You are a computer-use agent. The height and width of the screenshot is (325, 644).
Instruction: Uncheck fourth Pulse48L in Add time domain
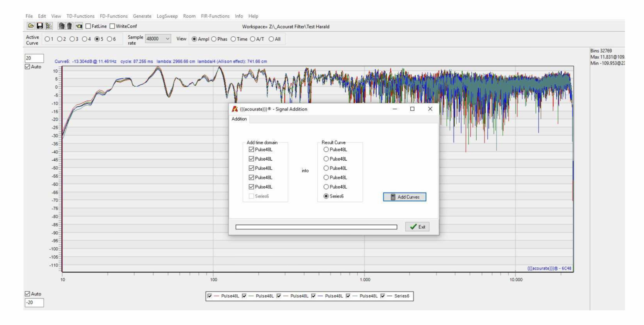coord(251,178)
